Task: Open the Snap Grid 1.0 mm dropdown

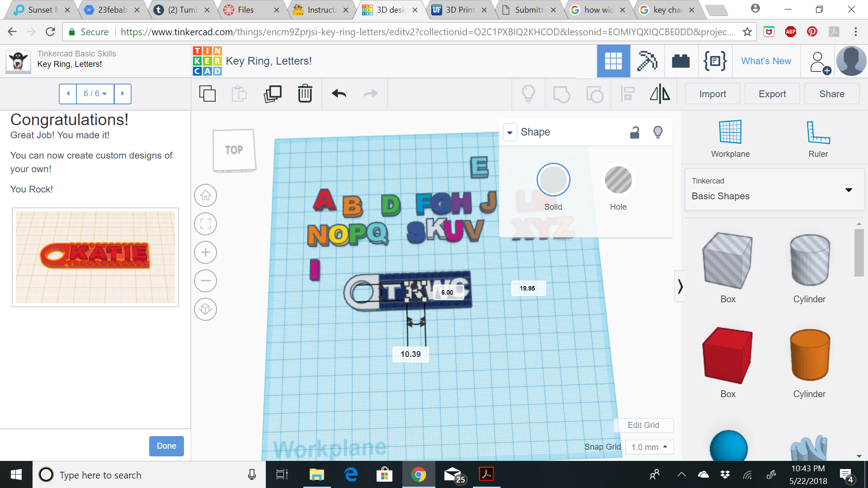Action: tap(650, 447)
